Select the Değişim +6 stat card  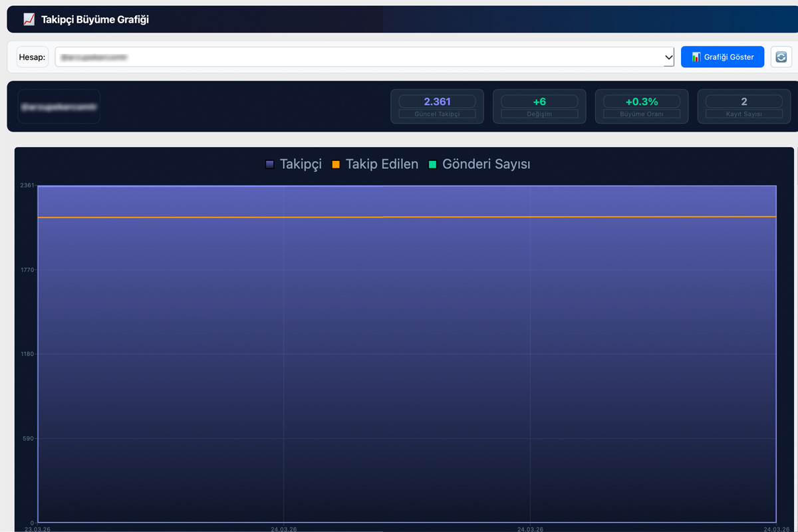(539, 106)
